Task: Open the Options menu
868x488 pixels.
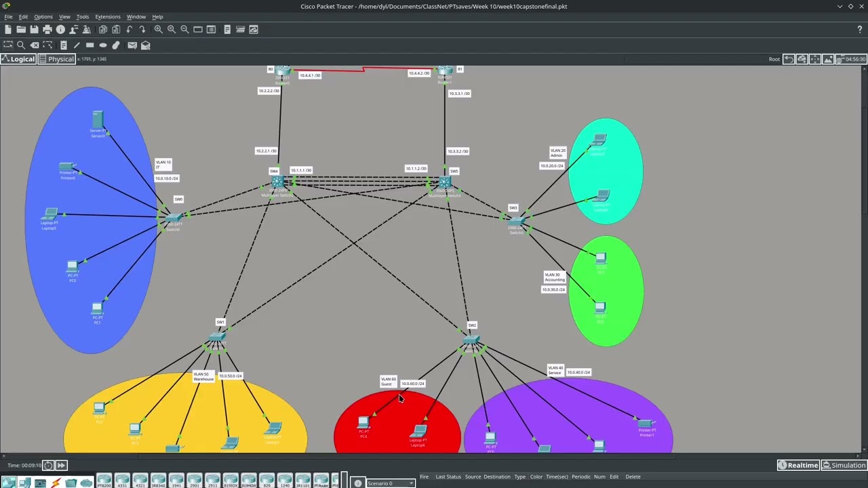Action: (x=43, y=16)
